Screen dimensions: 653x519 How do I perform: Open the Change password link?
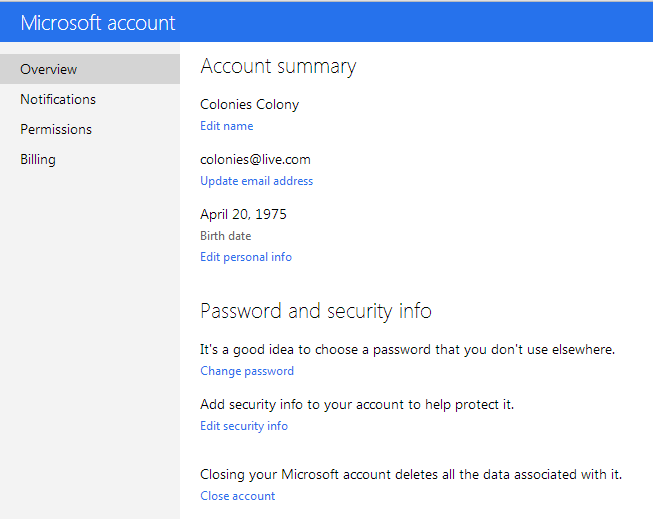[247, 371]
